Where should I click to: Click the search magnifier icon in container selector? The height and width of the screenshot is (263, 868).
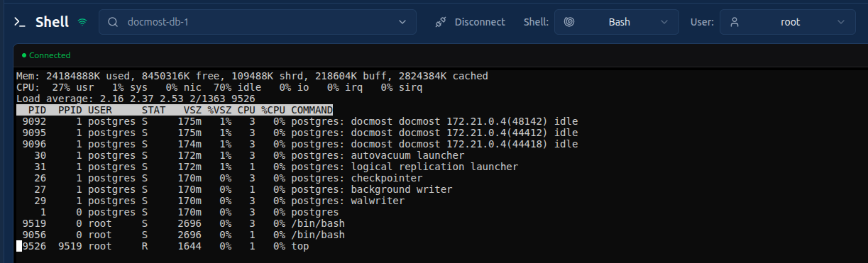click(x=113, y=22)
